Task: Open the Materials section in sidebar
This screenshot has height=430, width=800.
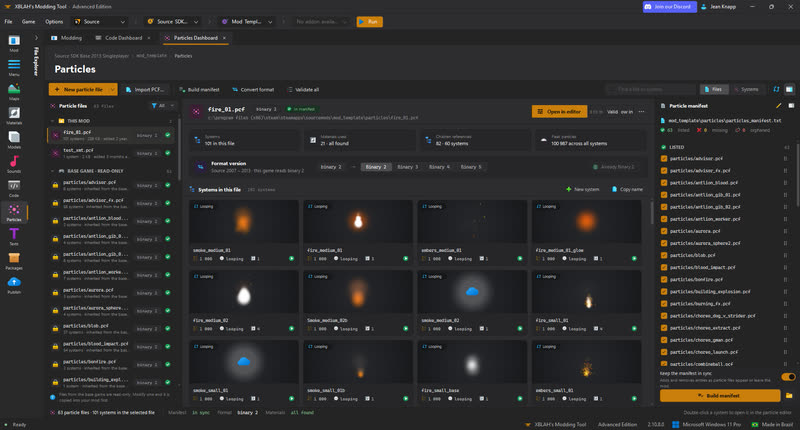Action: point(14,116)
